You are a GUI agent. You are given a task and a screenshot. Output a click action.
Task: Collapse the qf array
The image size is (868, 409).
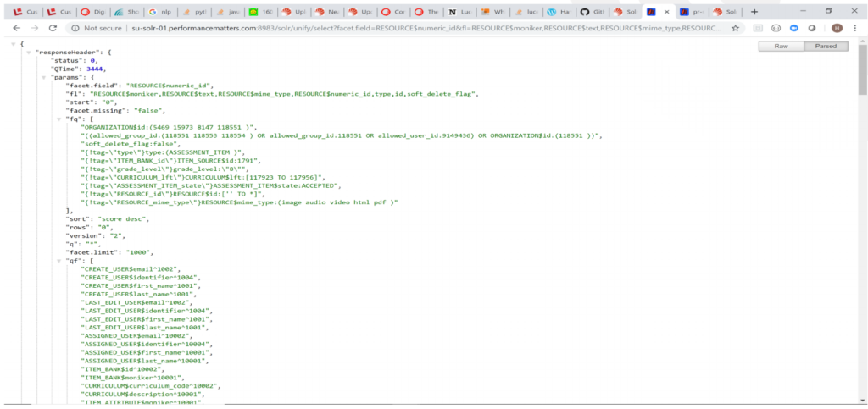[x=59, y=261]
